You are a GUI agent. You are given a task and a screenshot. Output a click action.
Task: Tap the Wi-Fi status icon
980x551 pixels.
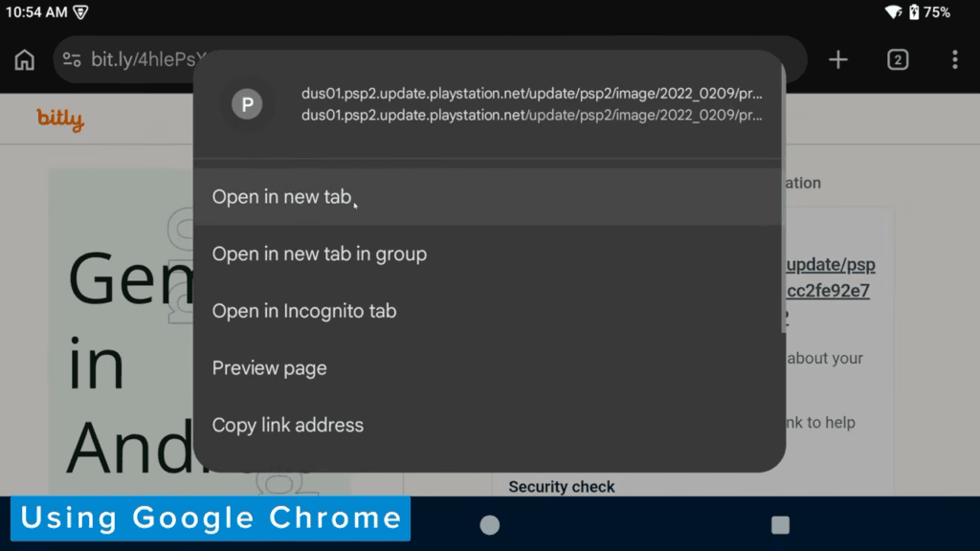[893, 11]
